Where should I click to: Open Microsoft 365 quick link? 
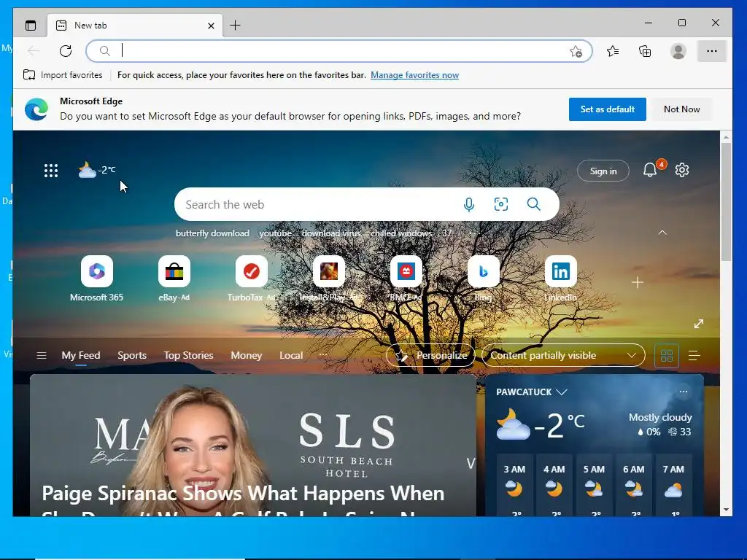[97, 279]
